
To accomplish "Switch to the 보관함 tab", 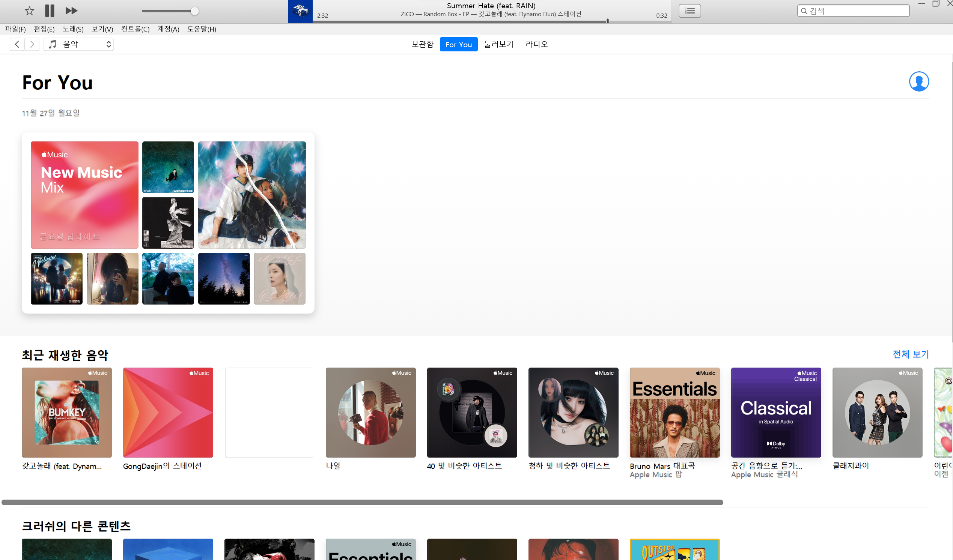I will [x=422, y=44].
